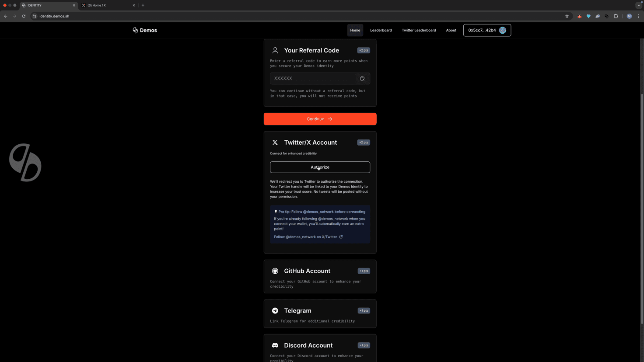Click the Demos logo in the navbar

pos(145,30)
